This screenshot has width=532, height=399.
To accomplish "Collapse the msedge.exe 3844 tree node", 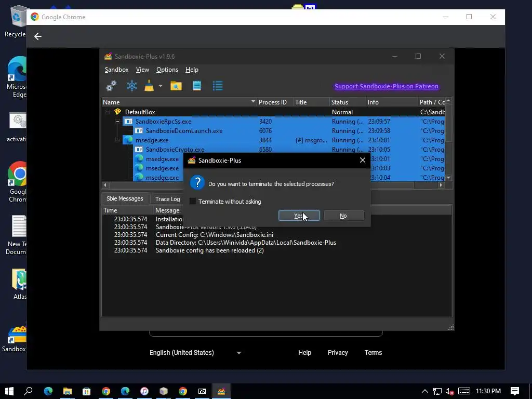I will click(x=117, y=140).
